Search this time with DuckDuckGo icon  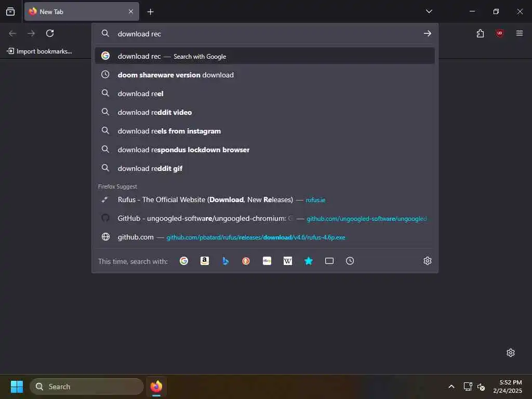(246, 261)
